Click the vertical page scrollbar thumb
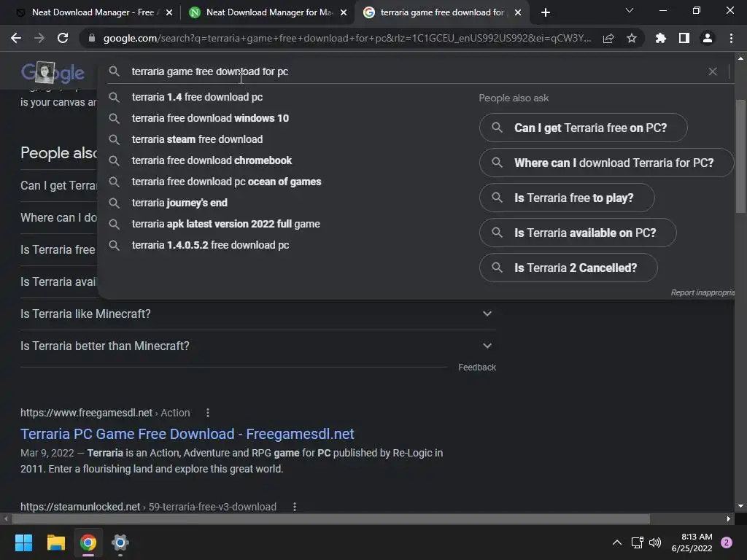This screenshot has width=747, height=560. pos(740,156)
